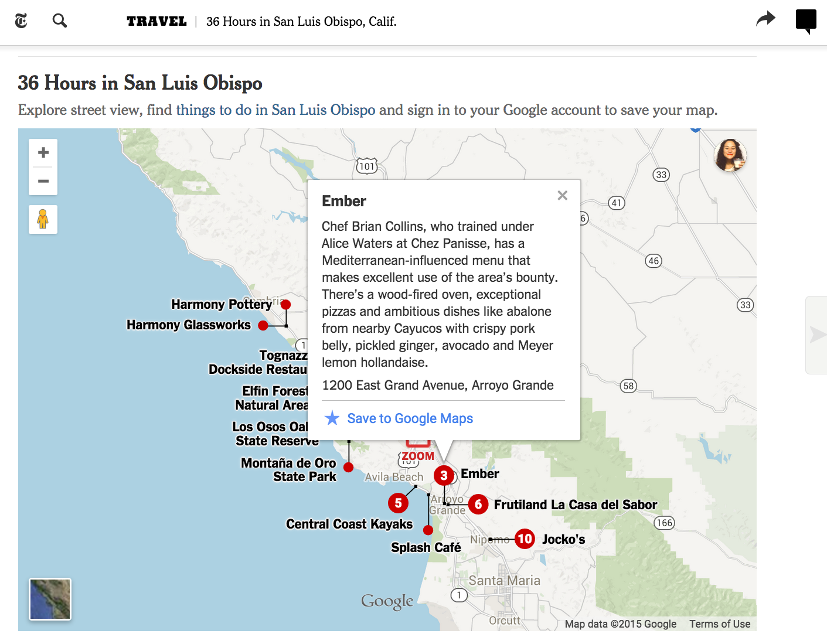Click the TRAVEL section label

(156, 21)
